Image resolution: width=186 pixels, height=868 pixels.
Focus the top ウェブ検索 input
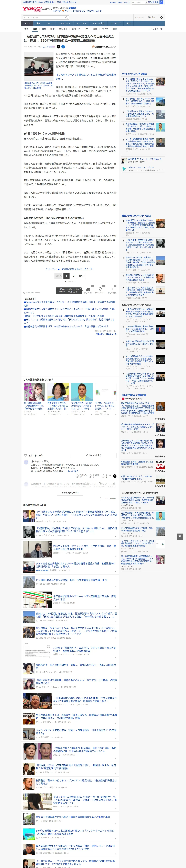138,2
